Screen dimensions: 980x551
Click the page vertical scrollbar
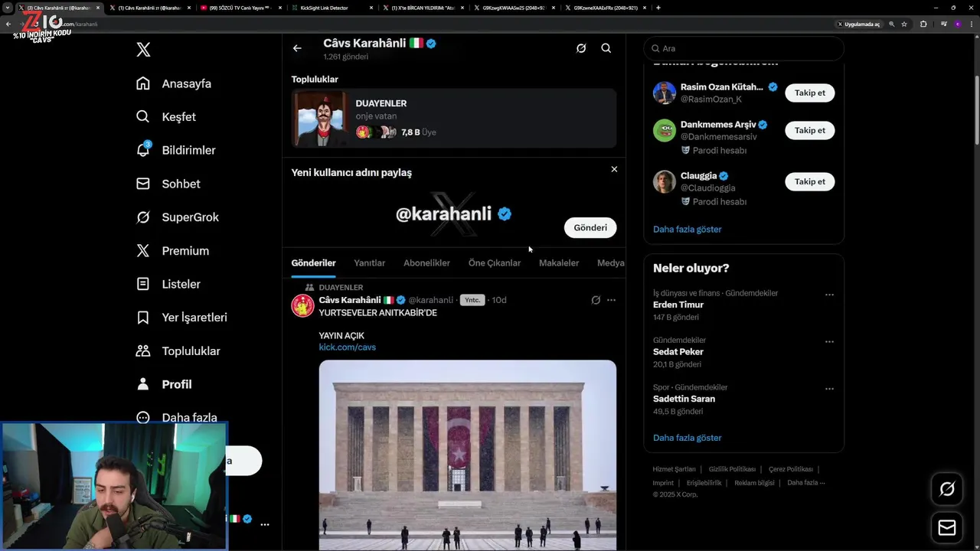tap(977, 111)
